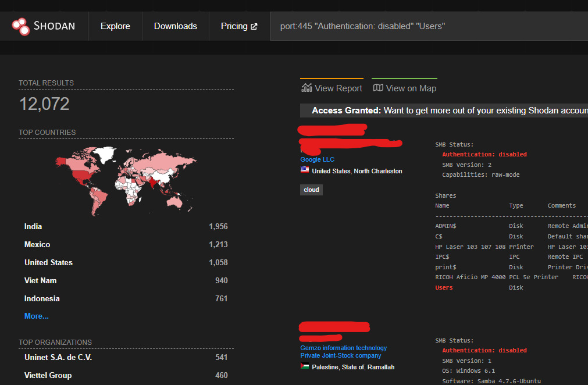The image size is (588, 385).
Task: Click the C$ share row
Action: click(511, 237)
